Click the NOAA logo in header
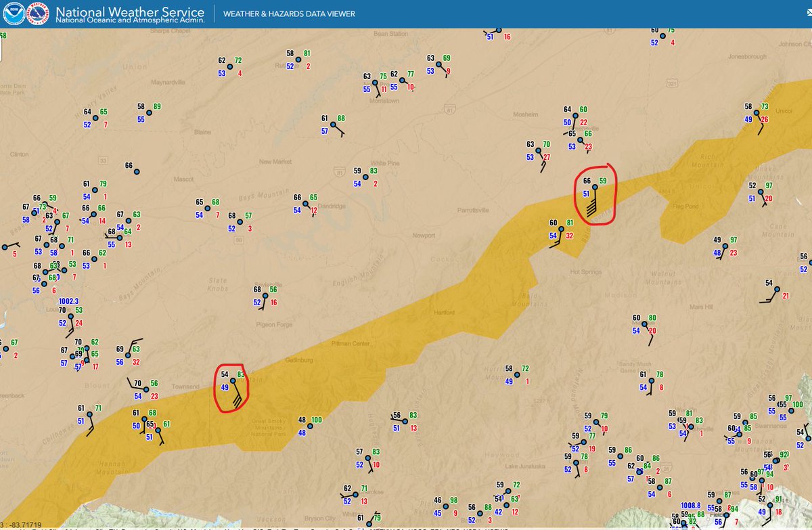Screen dimensions: 812x530 click(x=16, y=14)
